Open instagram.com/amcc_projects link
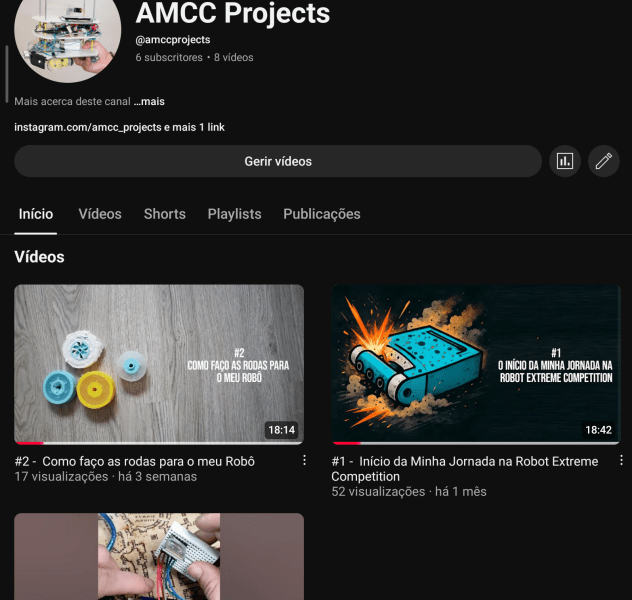The height and width of the screenshot is (600, 632). pyautogui.click(x=88, y=127)
